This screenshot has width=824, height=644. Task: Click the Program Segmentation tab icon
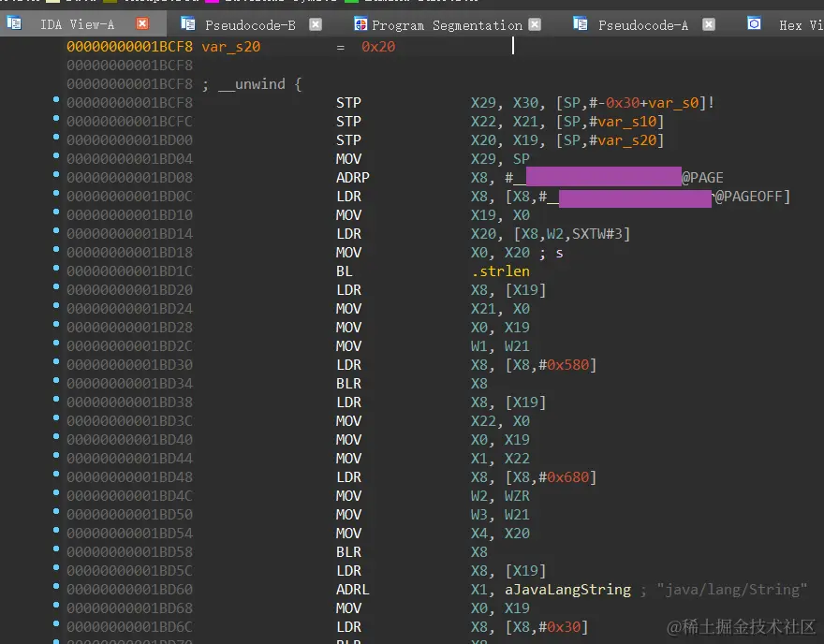click(360, 23)
